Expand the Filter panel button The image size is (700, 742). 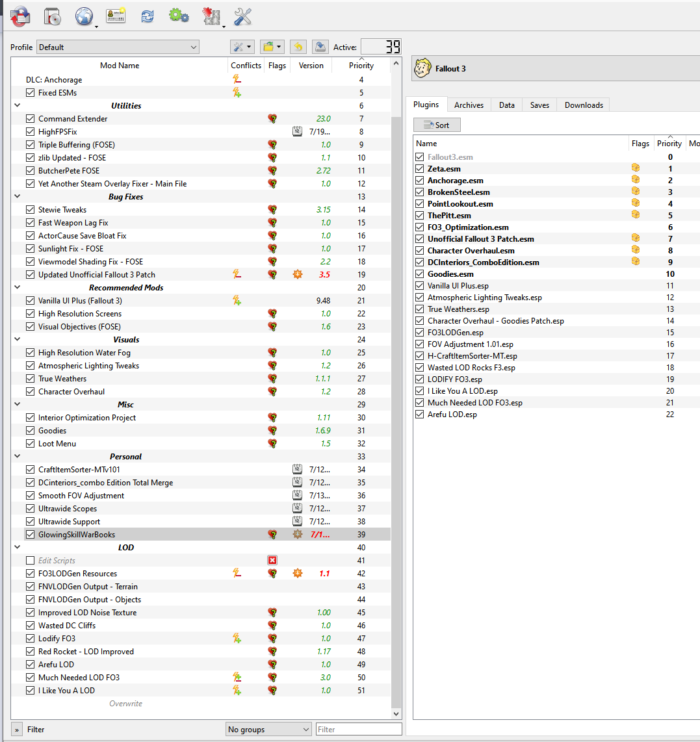click(16, 730)
